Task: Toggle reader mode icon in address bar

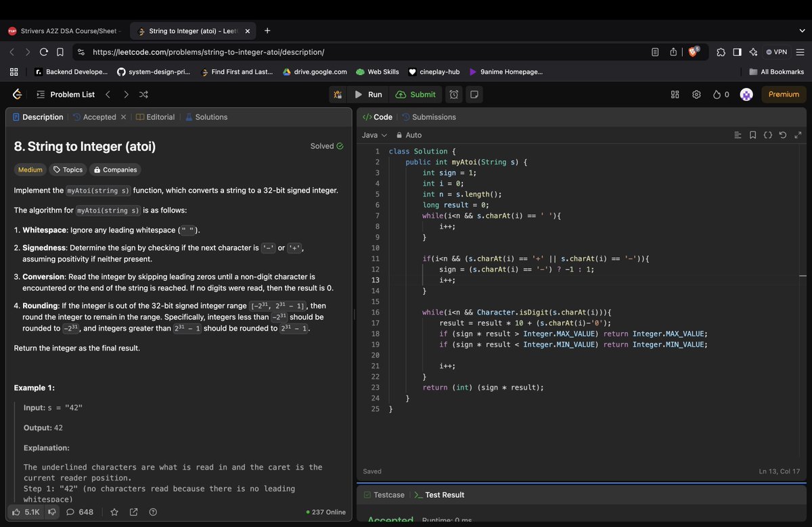Action: 655,52
